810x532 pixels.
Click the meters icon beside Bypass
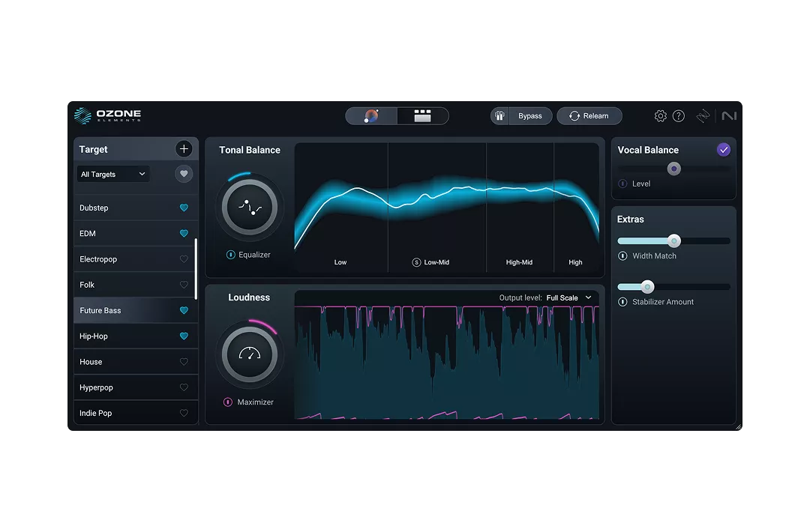click(x=499, y=115)
